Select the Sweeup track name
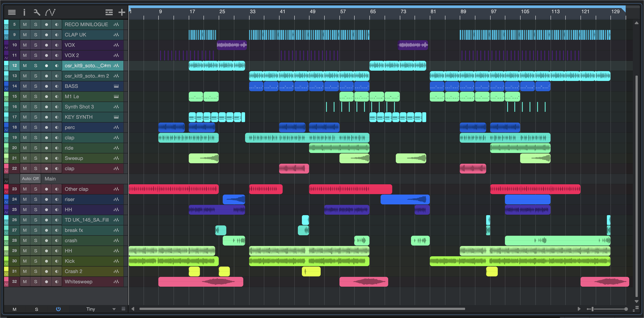The width and height of the screenshot is (644, 318). pos(74,158)
